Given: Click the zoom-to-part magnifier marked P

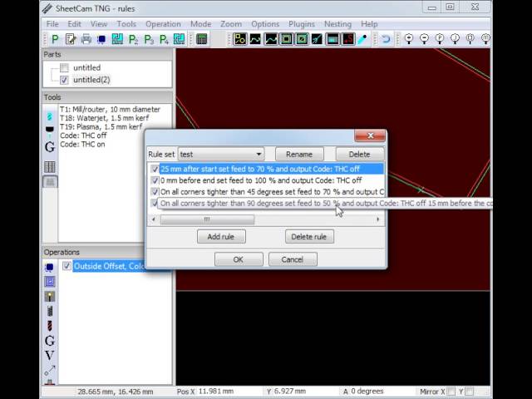Looking at the screenshot, I should click(x=440, y=39).
